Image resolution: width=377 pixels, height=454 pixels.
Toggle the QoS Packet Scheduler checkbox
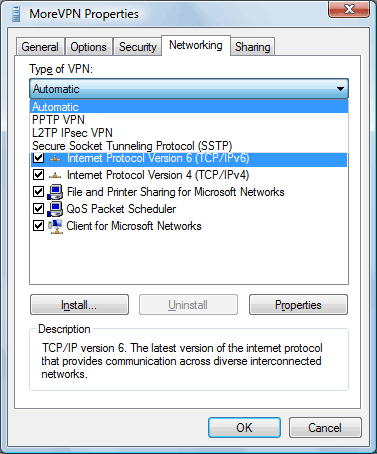(39, 209)
